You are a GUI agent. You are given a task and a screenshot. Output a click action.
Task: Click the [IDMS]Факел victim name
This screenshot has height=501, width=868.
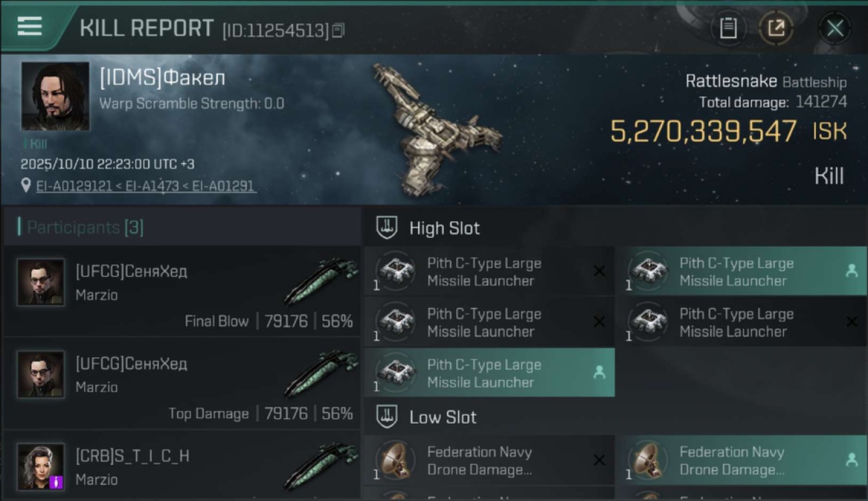pos(162,77)
